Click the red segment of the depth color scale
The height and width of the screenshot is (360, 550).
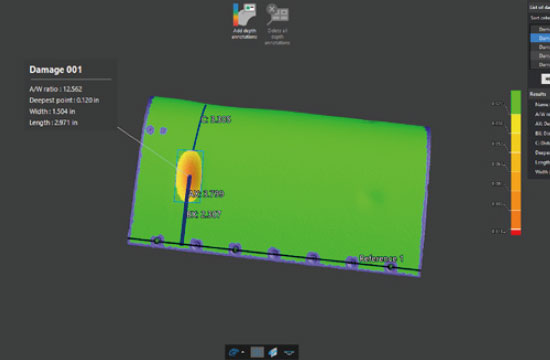click(x=516, y=232)
